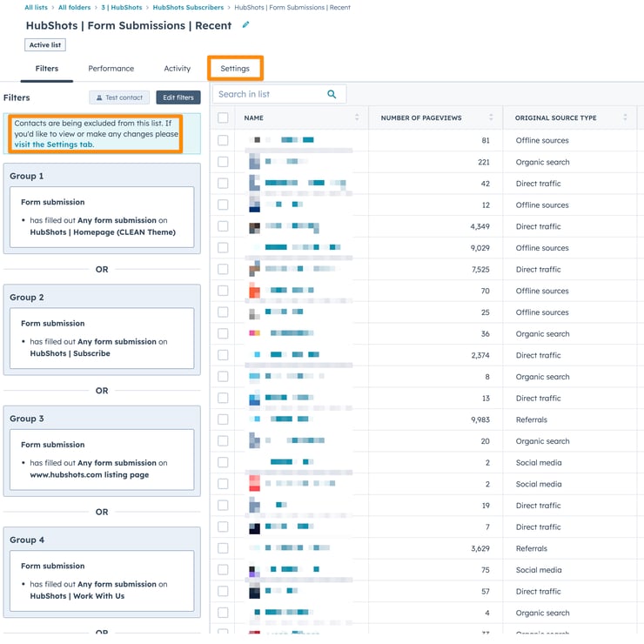Toggle the select-all checkbox in table header
Image resolution: width=644 pixels, height=644 pixels.
tap(223, 117)
